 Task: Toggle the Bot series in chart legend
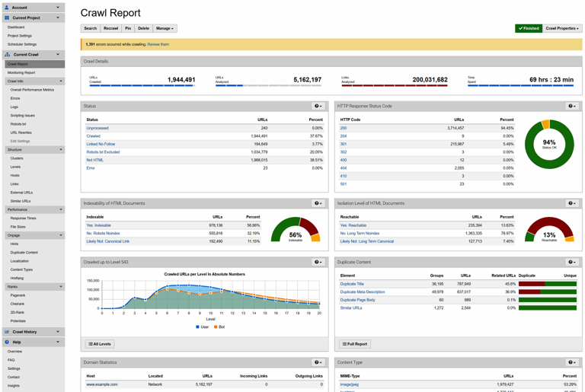[219, 327]
